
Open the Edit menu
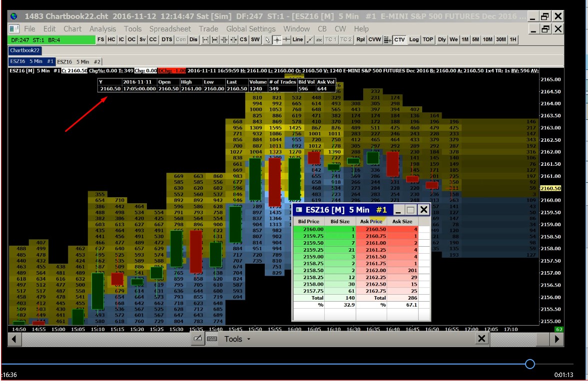(49, 29)
